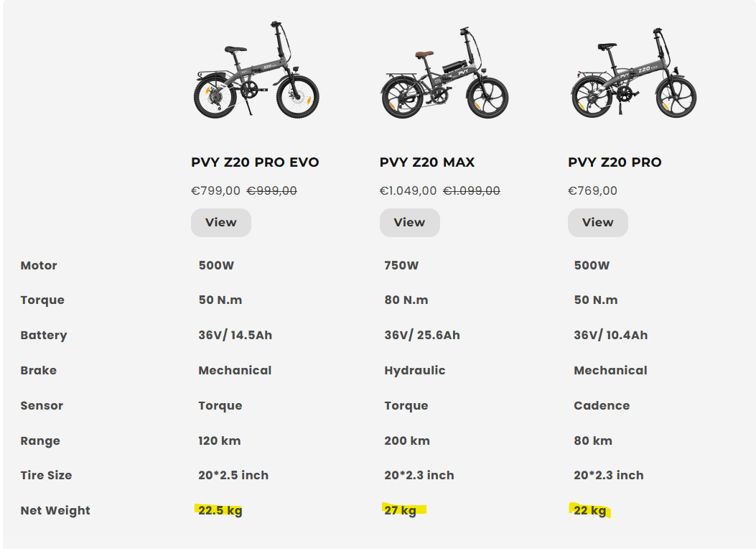This screenshot has height=549, width=756.
Task: Click the Hydraulic brake value
Action: pos(415,371)
